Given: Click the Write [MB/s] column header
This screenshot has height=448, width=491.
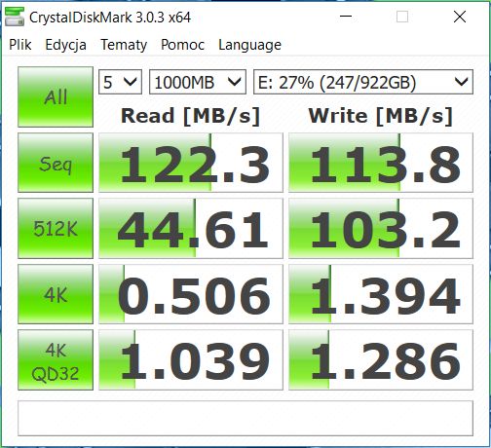Looking at the screenshot, I should point(381,116).
